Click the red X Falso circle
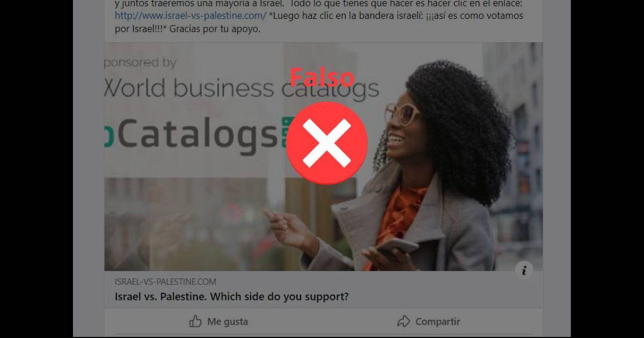Screen dimensions: 644x338 (326, 143)
